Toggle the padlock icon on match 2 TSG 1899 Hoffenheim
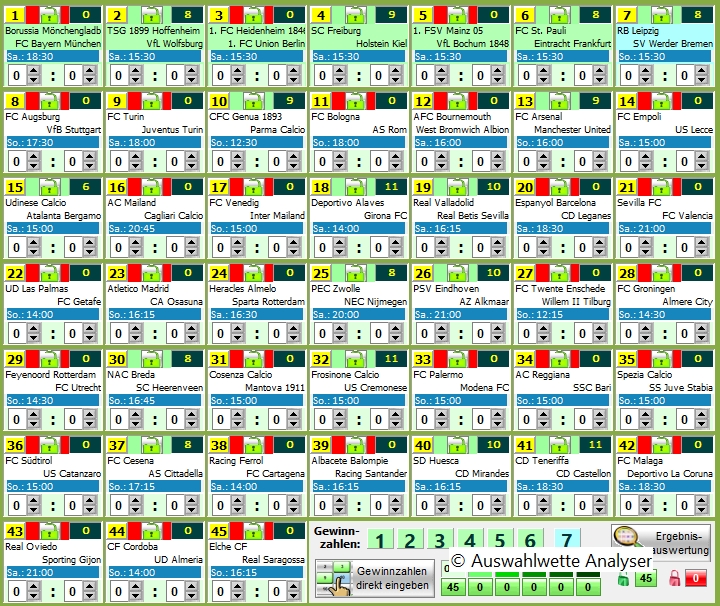The width and height of the screenshot is (720, 606). point(152,16)
